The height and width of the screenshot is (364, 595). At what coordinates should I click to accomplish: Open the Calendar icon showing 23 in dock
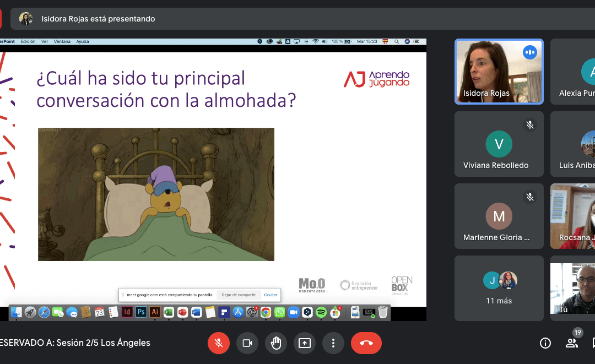[99, 312]
